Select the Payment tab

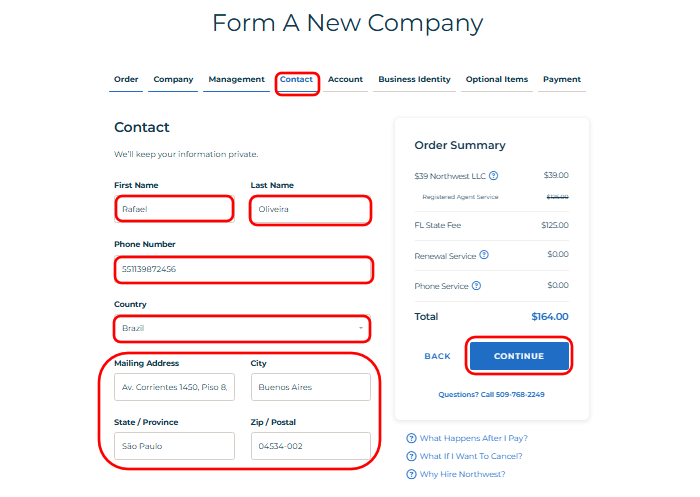tap(561, 80)
